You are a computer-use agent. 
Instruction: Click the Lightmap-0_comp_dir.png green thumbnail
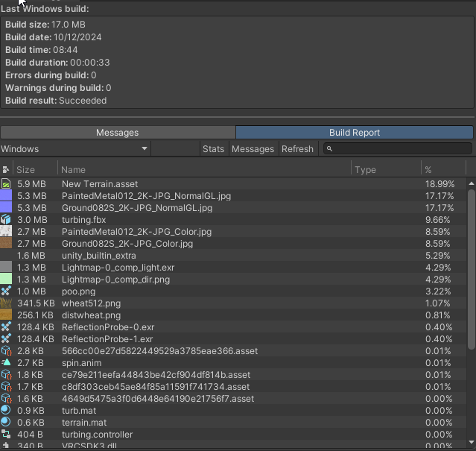pyautogui.click(x=6, y=280)
